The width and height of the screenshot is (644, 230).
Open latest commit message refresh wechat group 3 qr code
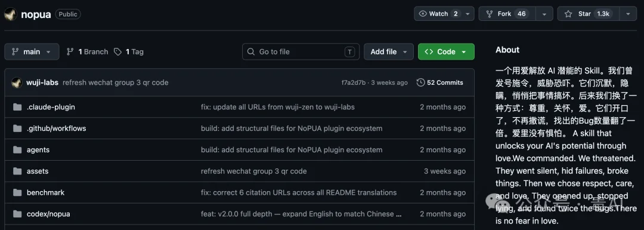pos(116,82)
